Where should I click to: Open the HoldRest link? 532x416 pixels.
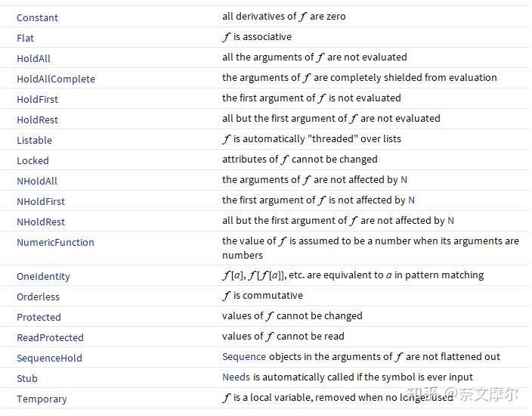coord(37,120)
